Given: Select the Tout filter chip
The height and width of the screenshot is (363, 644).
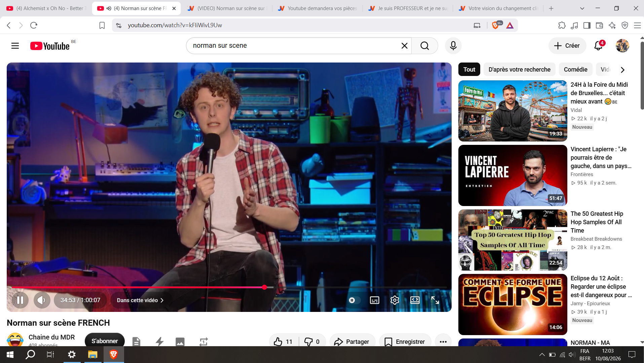Looking at the screenshot, I should click(469, 70).
